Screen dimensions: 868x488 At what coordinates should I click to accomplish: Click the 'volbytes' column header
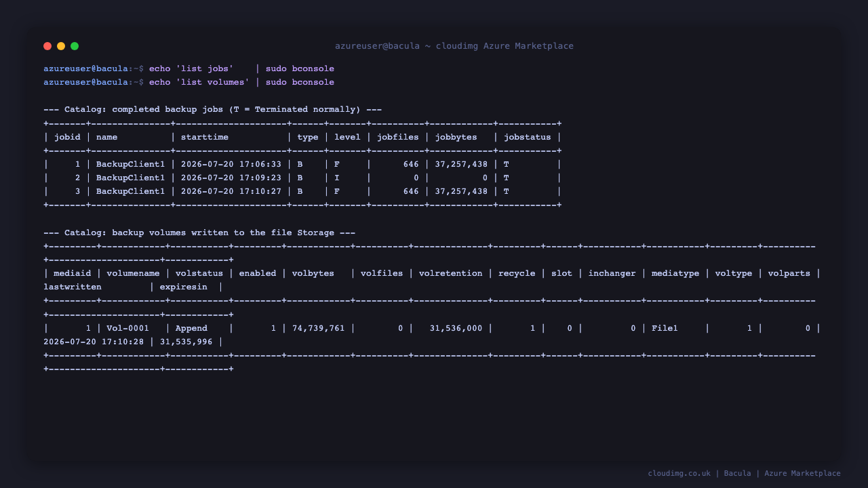313,274
